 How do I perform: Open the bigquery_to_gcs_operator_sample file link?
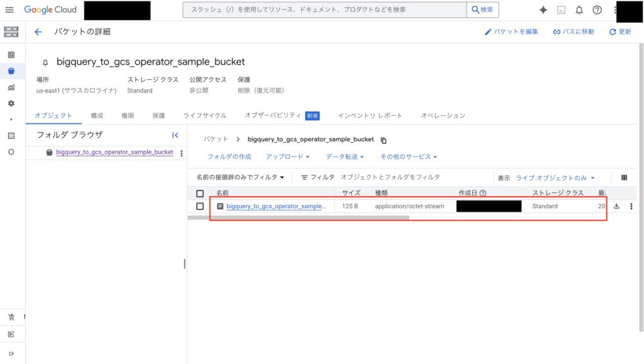coord(275,206)
